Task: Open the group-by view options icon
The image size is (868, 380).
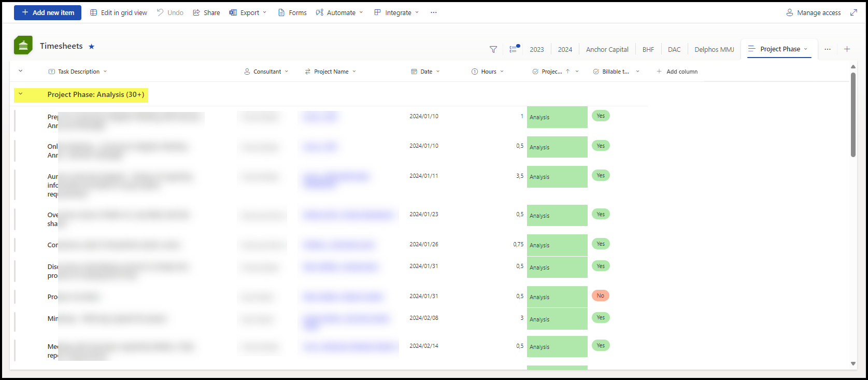Action: (x=514, y=49)
